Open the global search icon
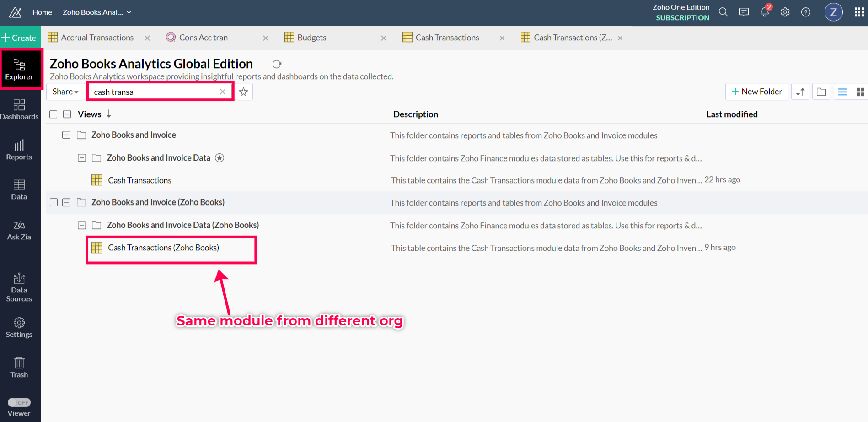The width and height of the screenshot is (868, 422). 723,12
